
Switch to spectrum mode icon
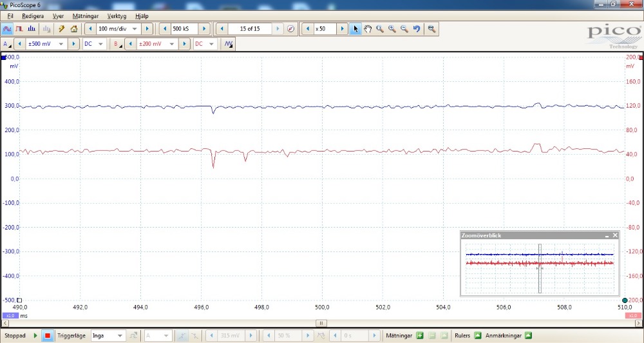click(32, 28)
